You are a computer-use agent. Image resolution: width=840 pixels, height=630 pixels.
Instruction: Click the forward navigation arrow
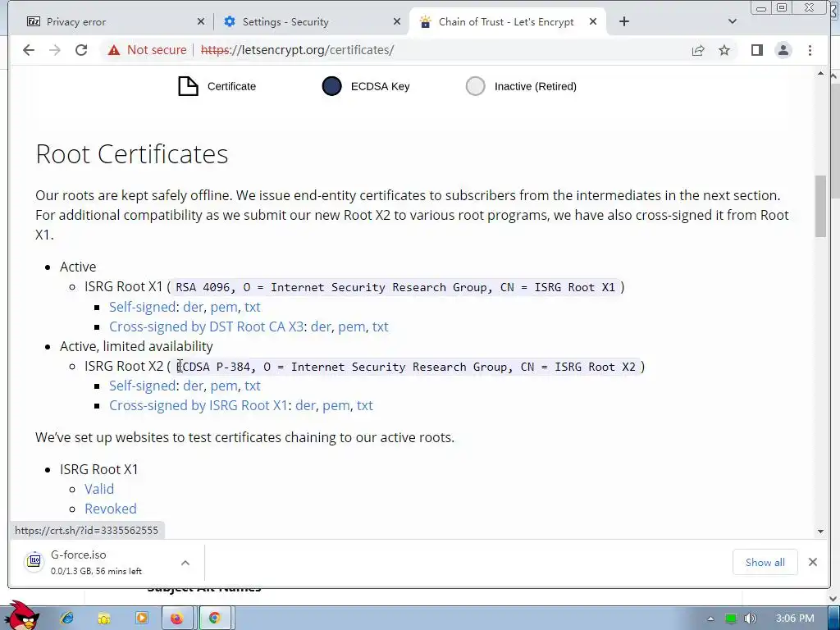pos(55,50)
